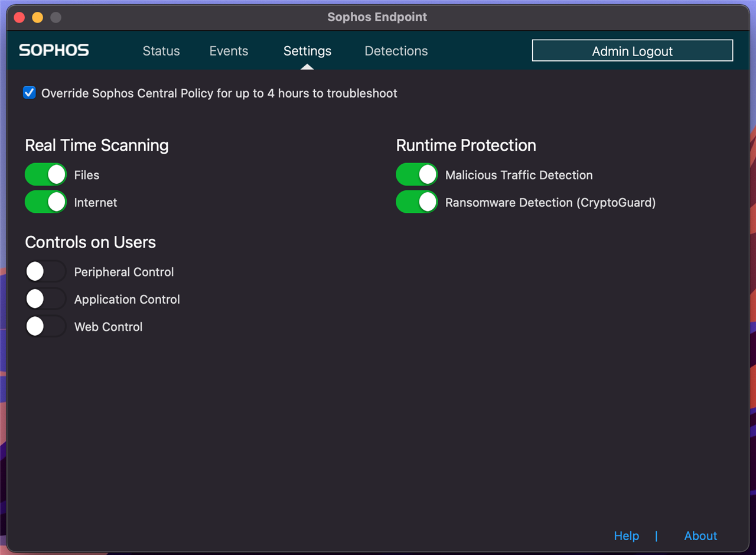Select the Settings tab
This screenshot has width=756, height=555.
click(307, 51)
